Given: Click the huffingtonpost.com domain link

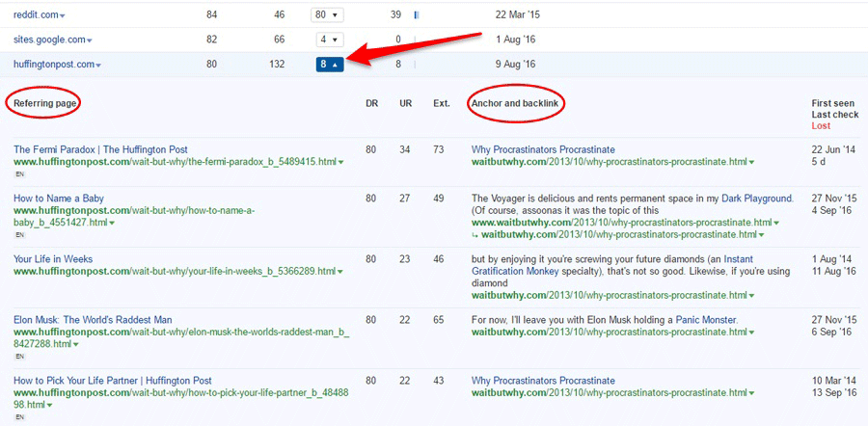Looking at the screenshot, I should coord(54,65).
